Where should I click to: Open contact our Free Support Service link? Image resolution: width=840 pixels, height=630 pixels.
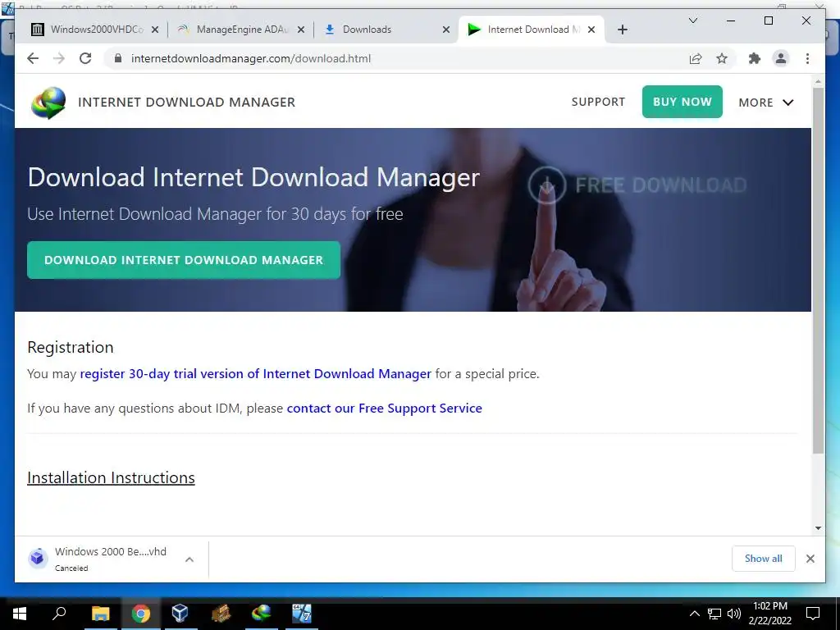point(384,409)
